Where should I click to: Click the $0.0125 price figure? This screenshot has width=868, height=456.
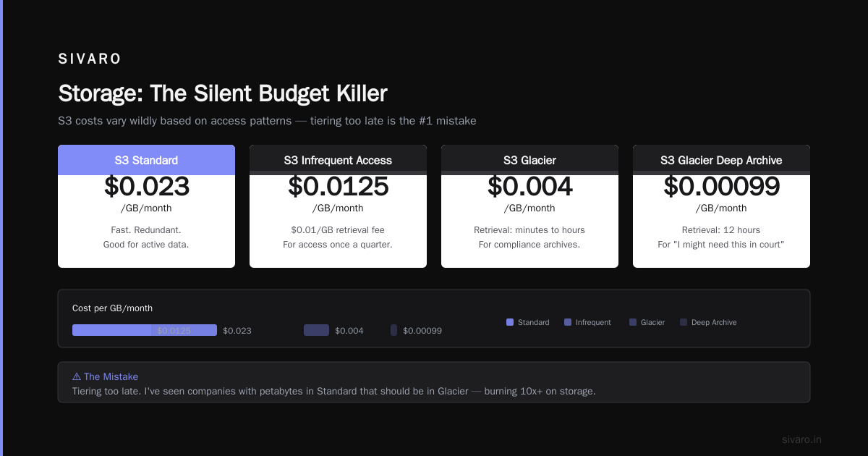(338, 187)
